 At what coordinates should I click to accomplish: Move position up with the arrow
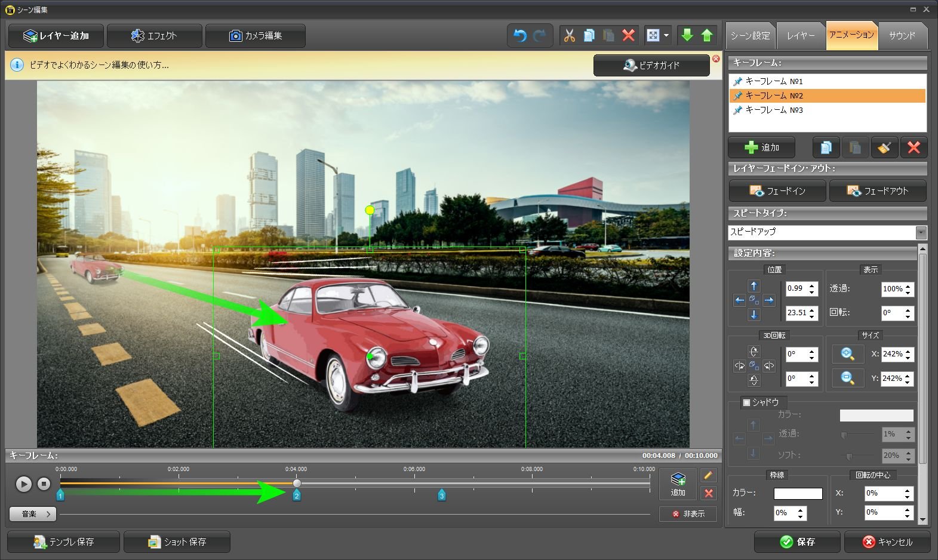tap(754, 286)
